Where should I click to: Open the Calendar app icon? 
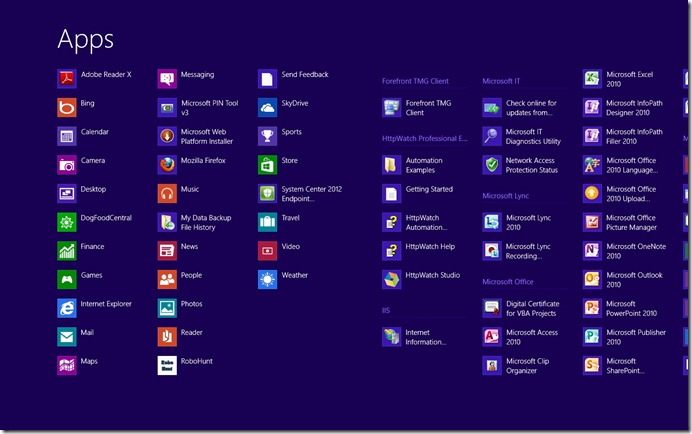67,136
